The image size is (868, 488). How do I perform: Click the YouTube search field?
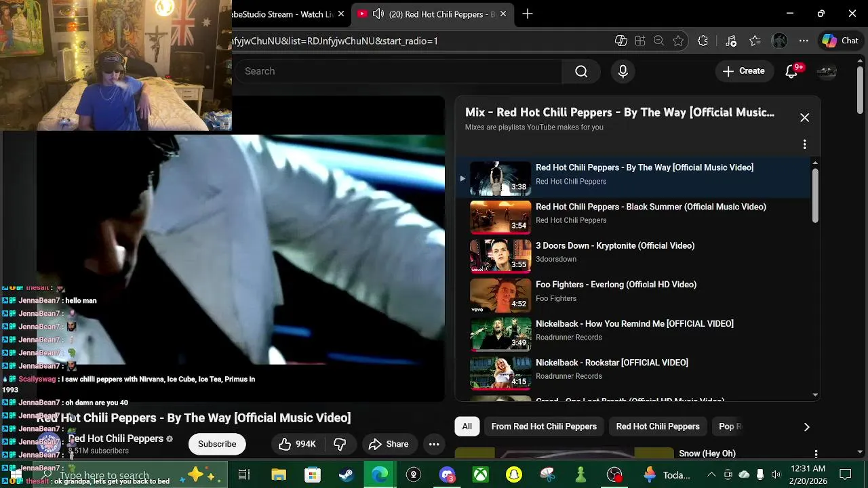[x=400, y=71]
